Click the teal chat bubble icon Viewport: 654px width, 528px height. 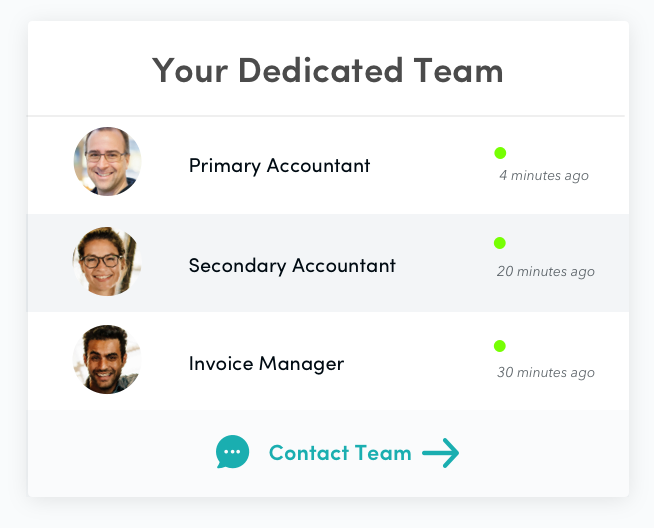coord(232,452)
